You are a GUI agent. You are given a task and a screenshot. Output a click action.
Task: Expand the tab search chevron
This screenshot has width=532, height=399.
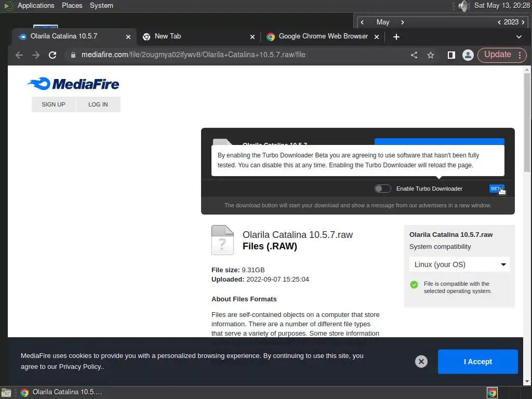point(519,37)
